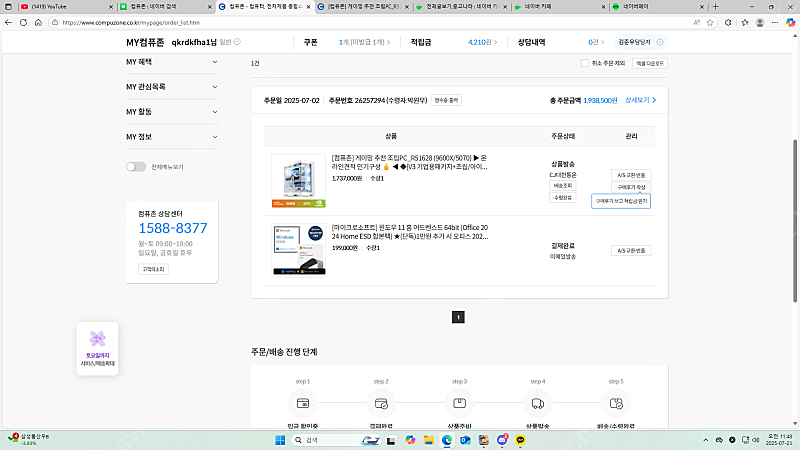Close the YouTube tab

(x=111, y=7)
